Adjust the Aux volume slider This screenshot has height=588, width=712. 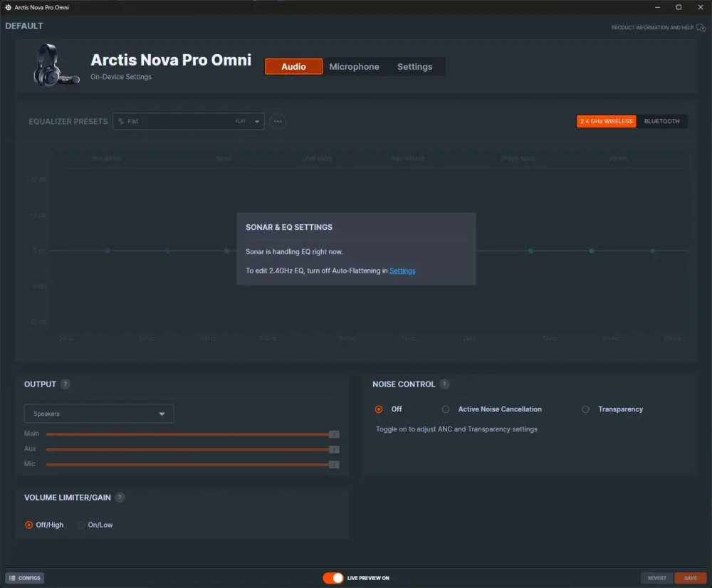[x=192, y=449]
